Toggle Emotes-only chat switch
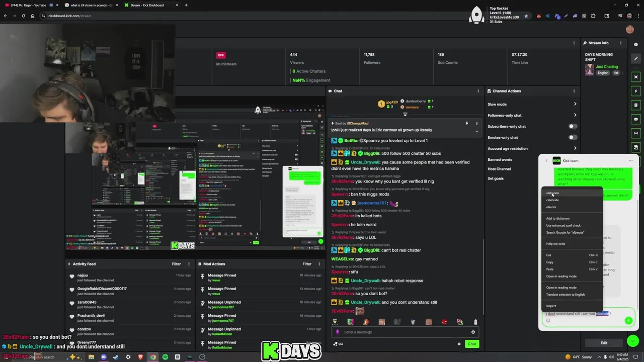644x362 pixels. (573, 137)
